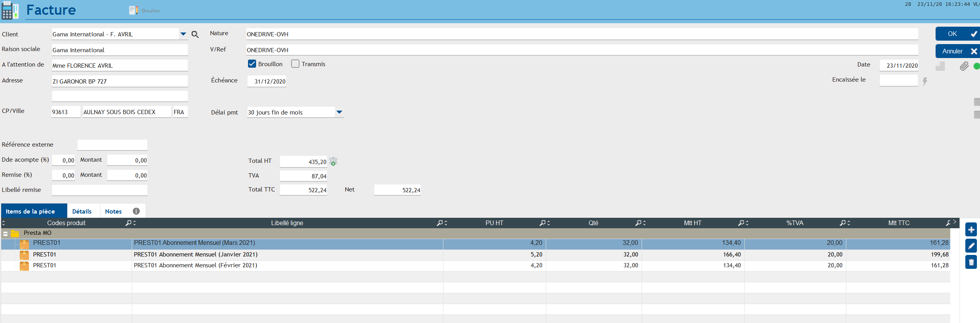Click the shield icon next to Total HT
The height and width of the screenshot is (323, 980).
click(333, 162)
